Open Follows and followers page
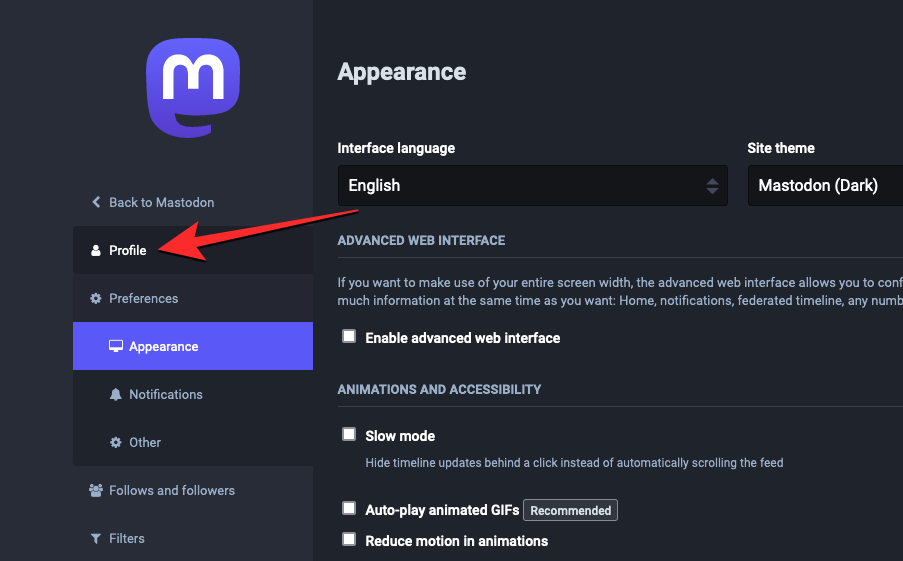Image resolution: width=903 pixels, height=561 pixels. point(172,491)
